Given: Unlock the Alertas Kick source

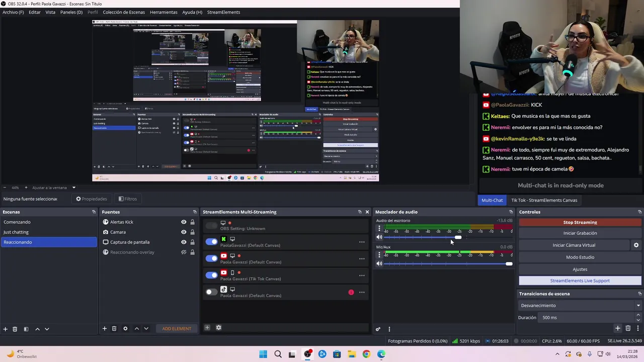Looking at the screenshot, I should pyautogui.click(x=192, y=222).
